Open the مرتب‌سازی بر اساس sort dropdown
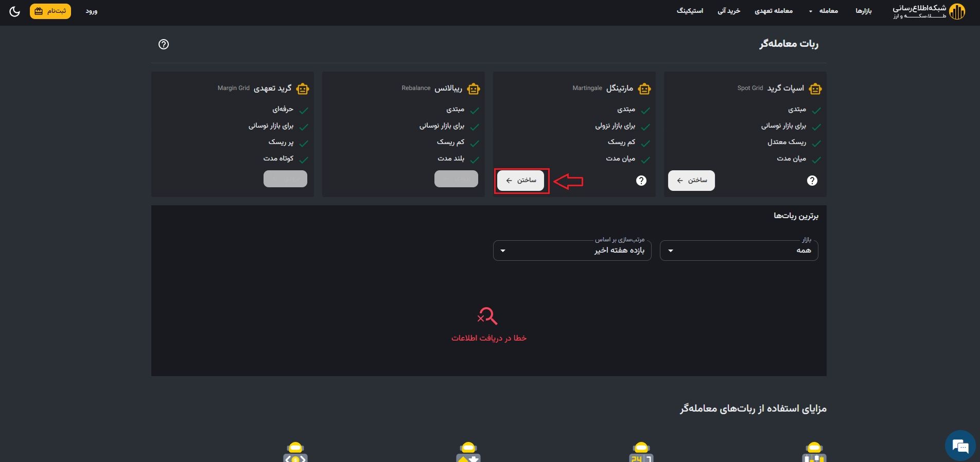This screenshot has height=462, width=980. 572,251
